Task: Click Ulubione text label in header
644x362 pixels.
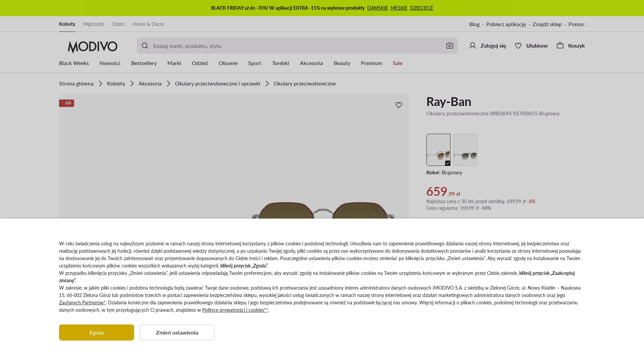Action: point(537,46)
